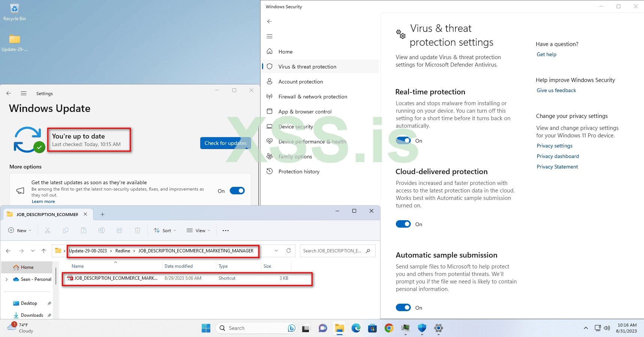Open Microsoft Edge from the taskbar

coord(356,328)
